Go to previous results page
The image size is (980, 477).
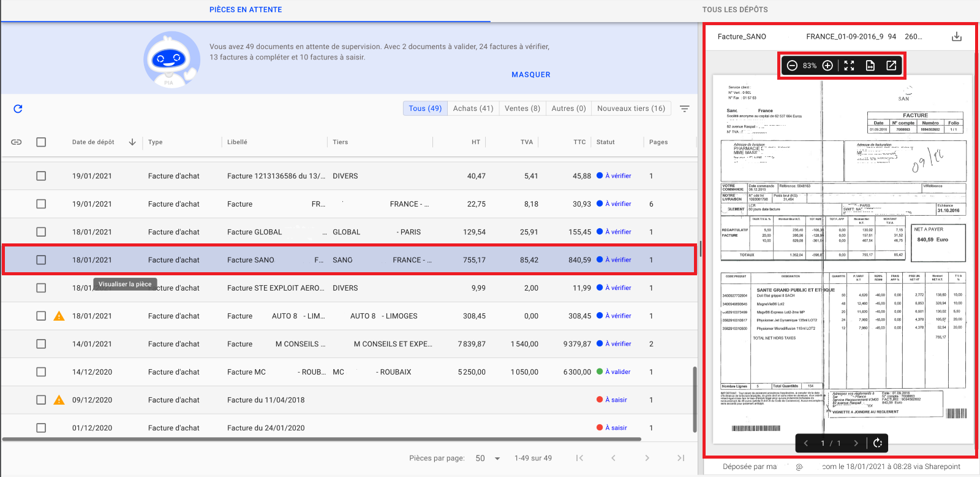pyautogui.click(x=613, y=458)
